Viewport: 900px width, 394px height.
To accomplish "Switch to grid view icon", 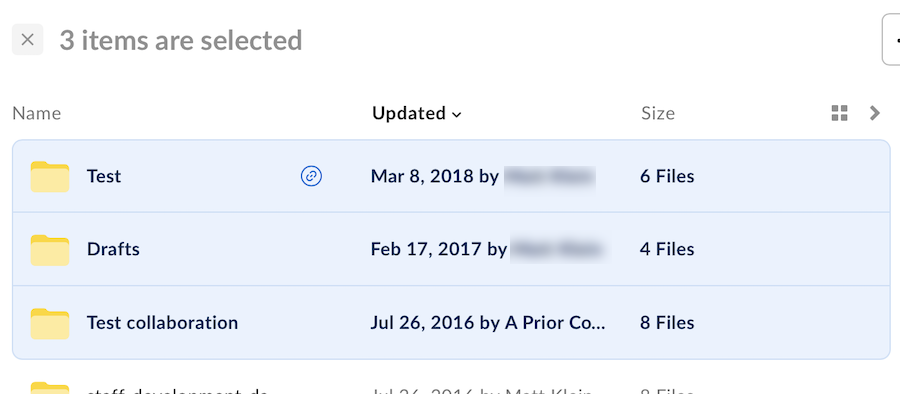I will 839,113.
